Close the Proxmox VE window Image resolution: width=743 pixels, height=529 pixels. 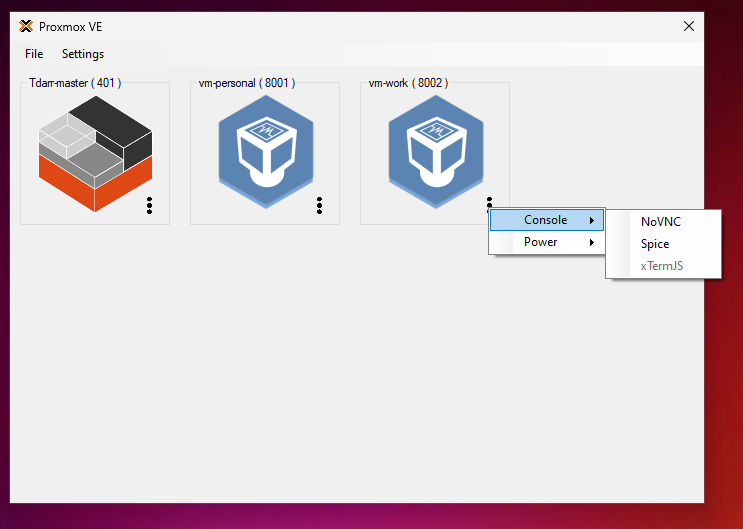click(689, 26)
